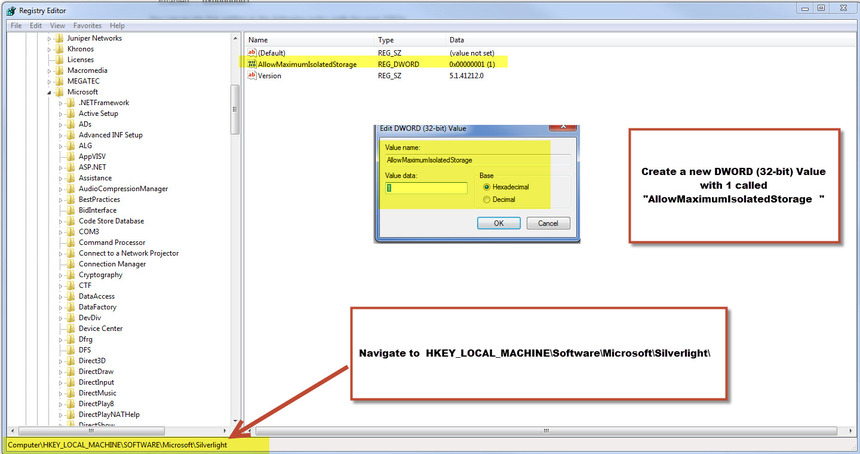Click the ALG folder icon

(71, 146)
